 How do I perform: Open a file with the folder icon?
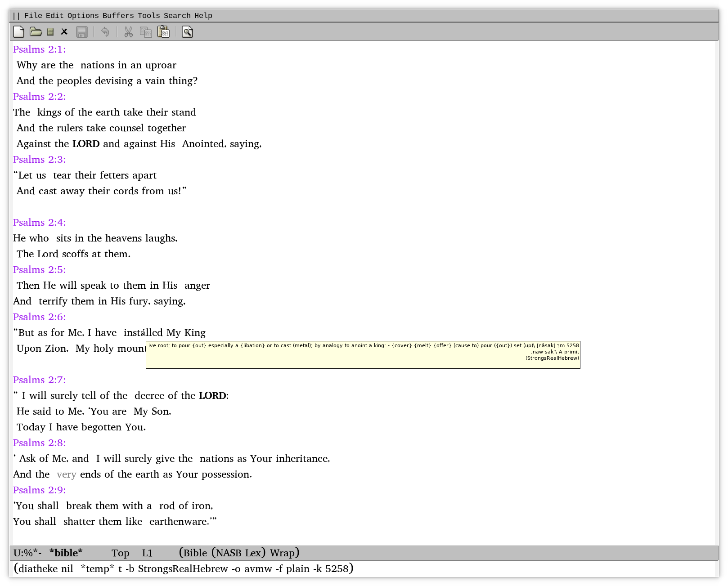36,32
